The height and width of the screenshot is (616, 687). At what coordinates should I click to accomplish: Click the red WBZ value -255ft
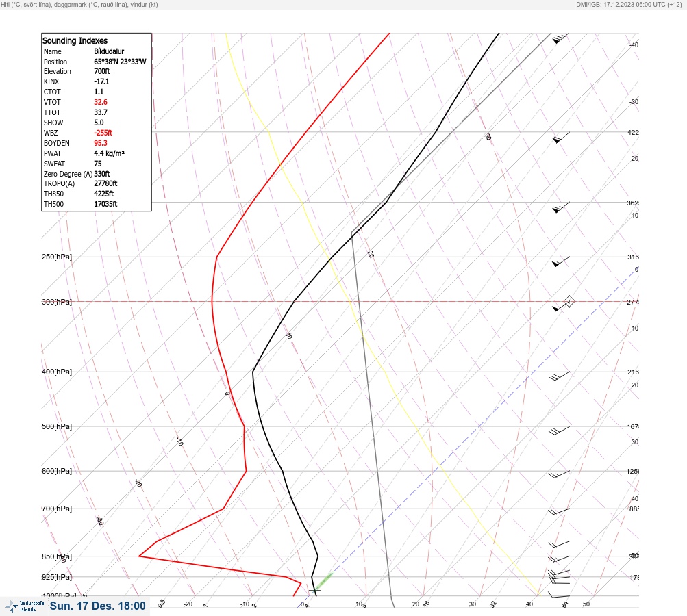[x=103, y=133]
